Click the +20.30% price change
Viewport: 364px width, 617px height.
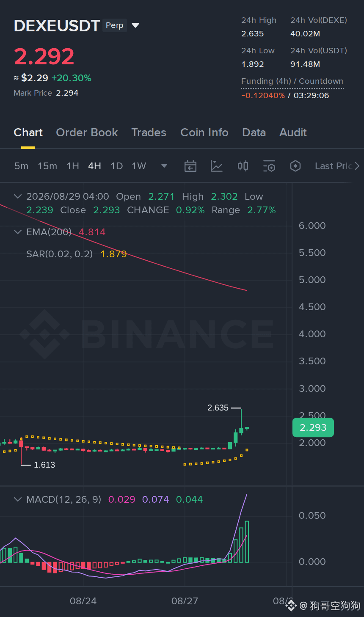click(x=72, y=78)
